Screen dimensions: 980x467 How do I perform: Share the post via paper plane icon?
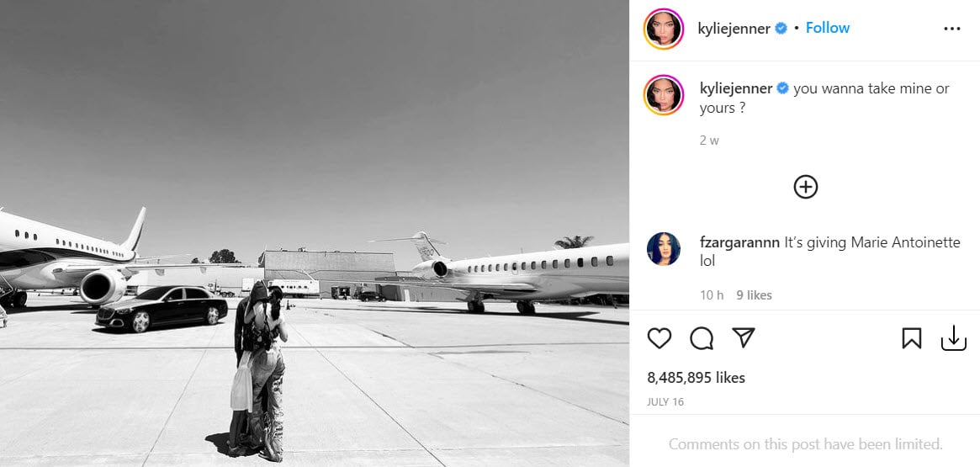743,337
